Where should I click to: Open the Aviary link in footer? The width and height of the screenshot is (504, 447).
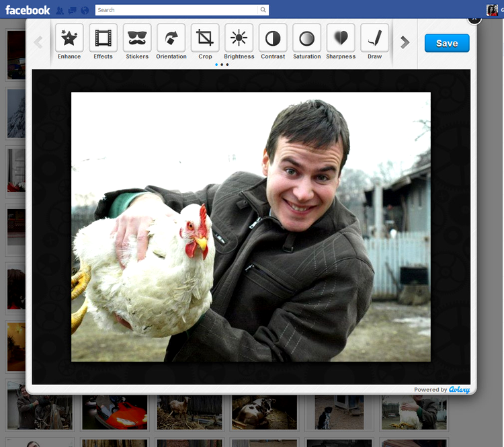[x=460, y=389]
